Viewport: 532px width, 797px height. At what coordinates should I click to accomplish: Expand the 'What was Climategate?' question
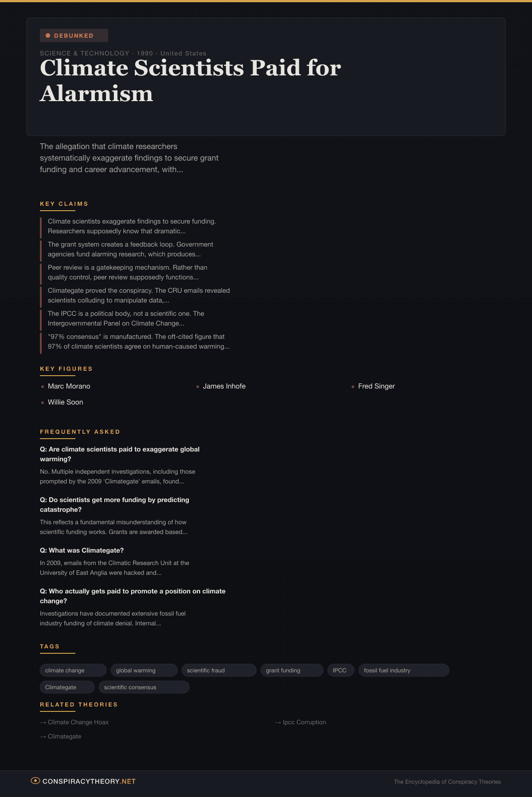[x=82, y=550]
